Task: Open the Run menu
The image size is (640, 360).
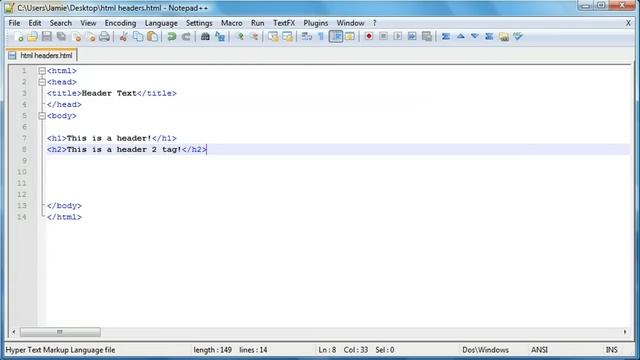Action: click(258, 23)
